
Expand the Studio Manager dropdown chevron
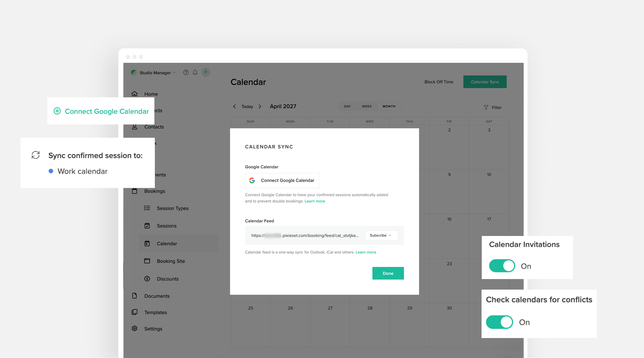175,72
